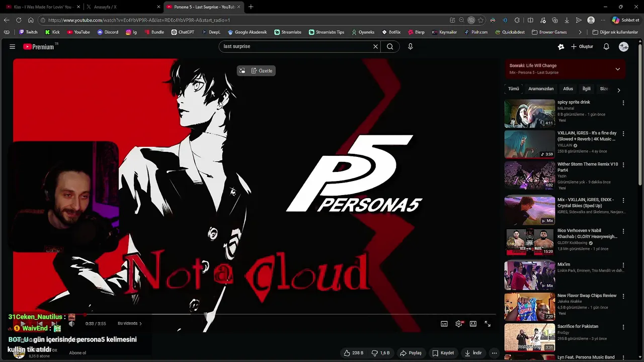The height and width of the screenshot is (362, 644).
Task: Open a new browser tab
Action: [251, 7]
